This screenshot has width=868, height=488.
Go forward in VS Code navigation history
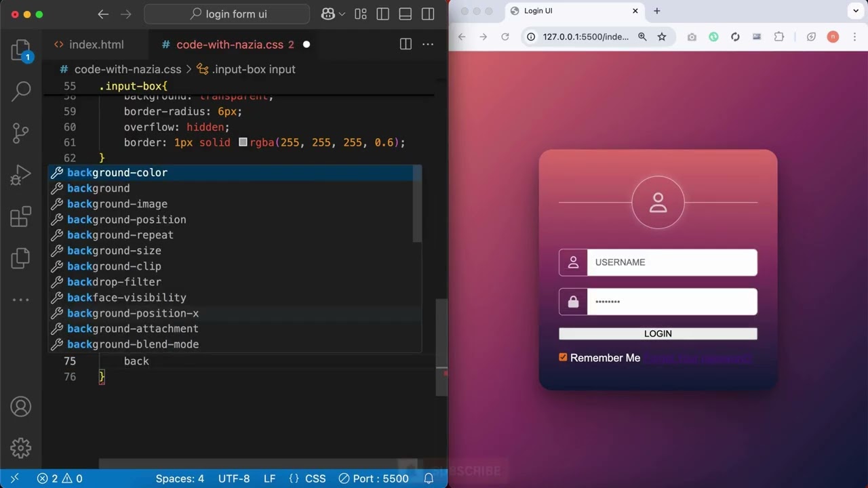126,14
